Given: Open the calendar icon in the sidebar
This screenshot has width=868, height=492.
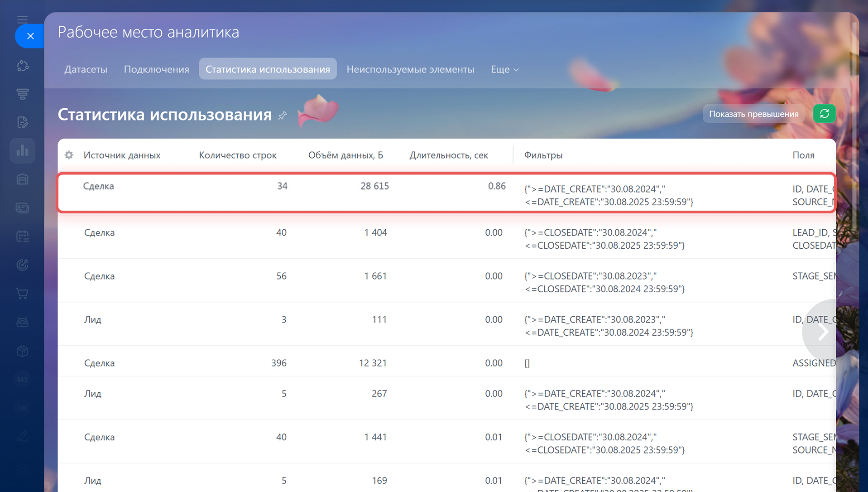Looking at the screenshot, I should [x=22, y=236].
